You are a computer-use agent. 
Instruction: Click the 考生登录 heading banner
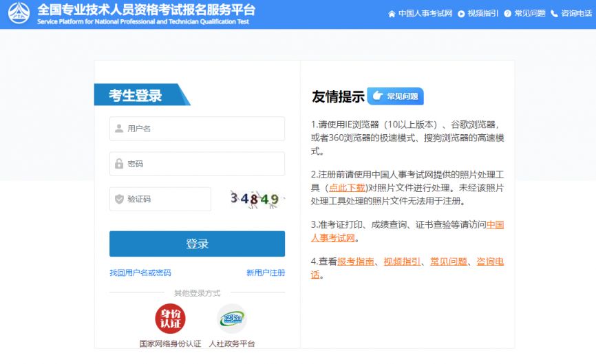click(141, 94)
